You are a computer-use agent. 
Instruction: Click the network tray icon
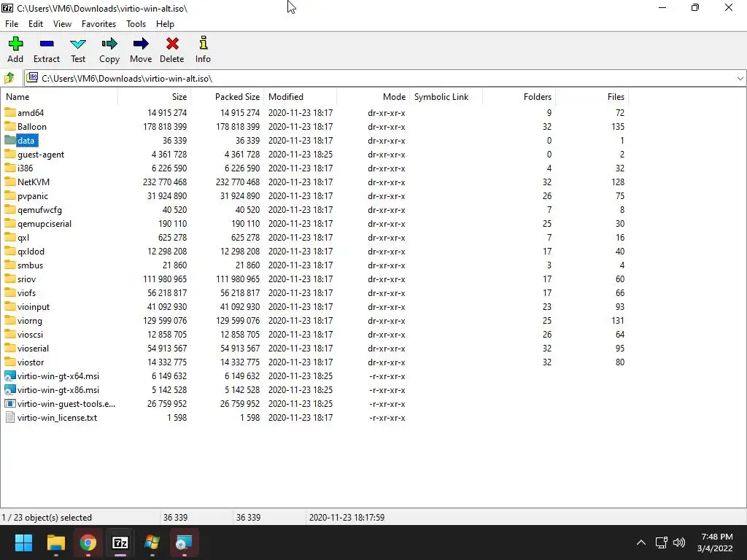(661, 542)
